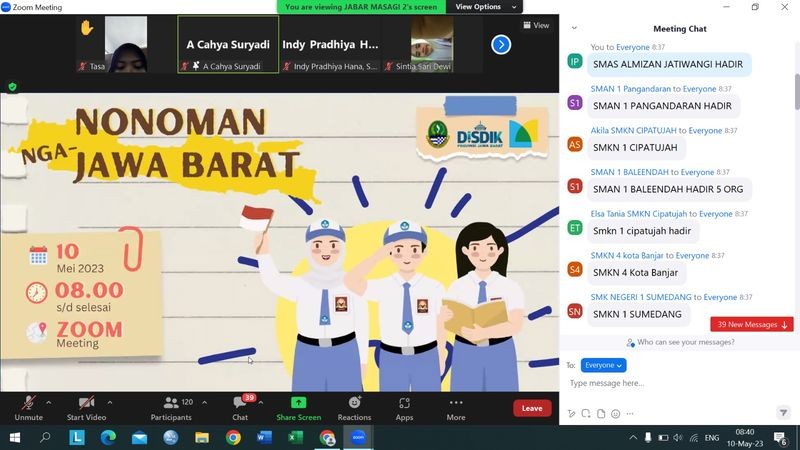The image size is (800, 450).
Task: Unmute the microphone
Action: [x=28, y=407]
